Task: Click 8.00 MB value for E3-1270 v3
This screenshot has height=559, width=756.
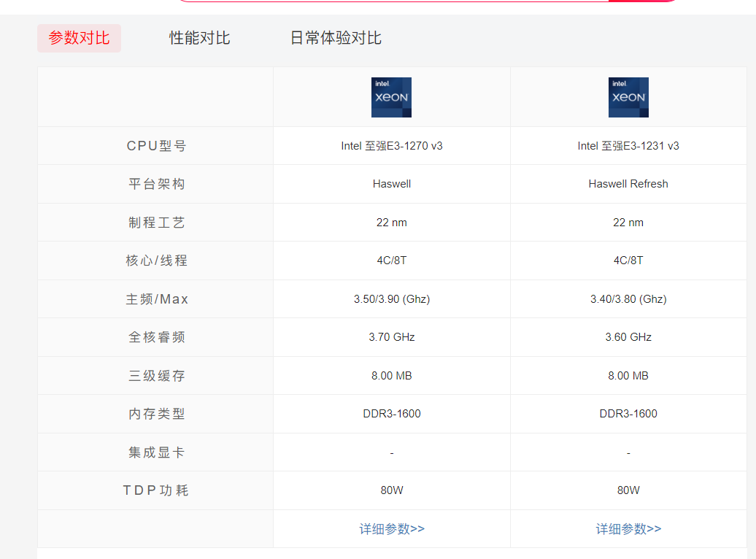Action: pos(391,376)
